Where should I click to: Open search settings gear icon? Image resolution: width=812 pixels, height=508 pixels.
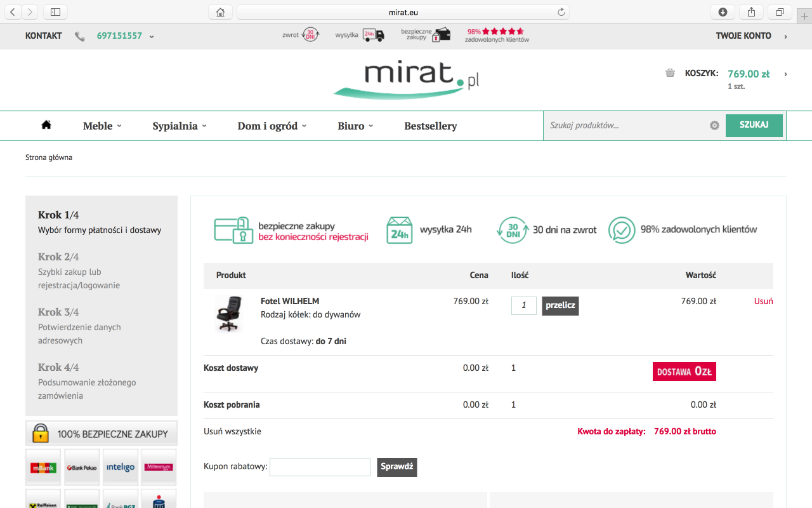(x=714, y=126)
